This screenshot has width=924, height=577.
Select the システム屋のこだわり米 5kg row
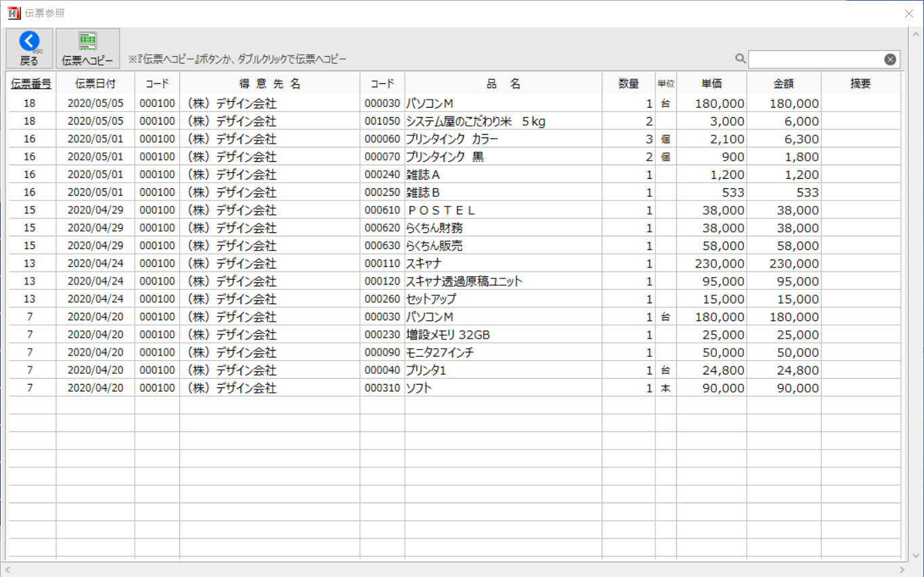point(475,122)
